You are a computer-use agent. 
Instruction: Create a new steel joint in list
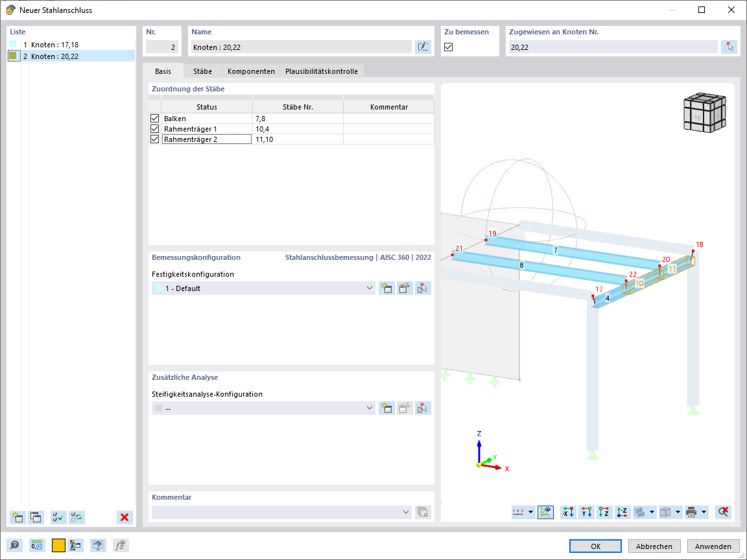click(18, 517)
